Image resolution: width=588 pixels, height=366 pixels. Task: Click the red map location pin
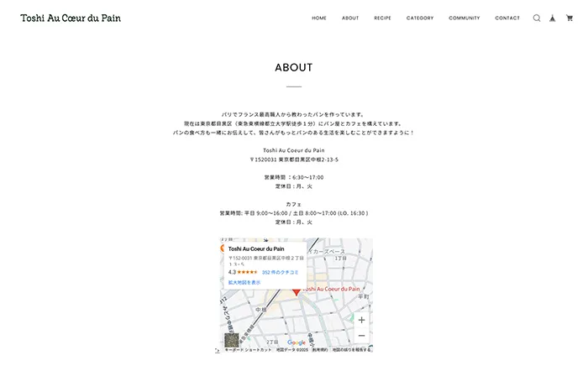[x=297, y=290]
